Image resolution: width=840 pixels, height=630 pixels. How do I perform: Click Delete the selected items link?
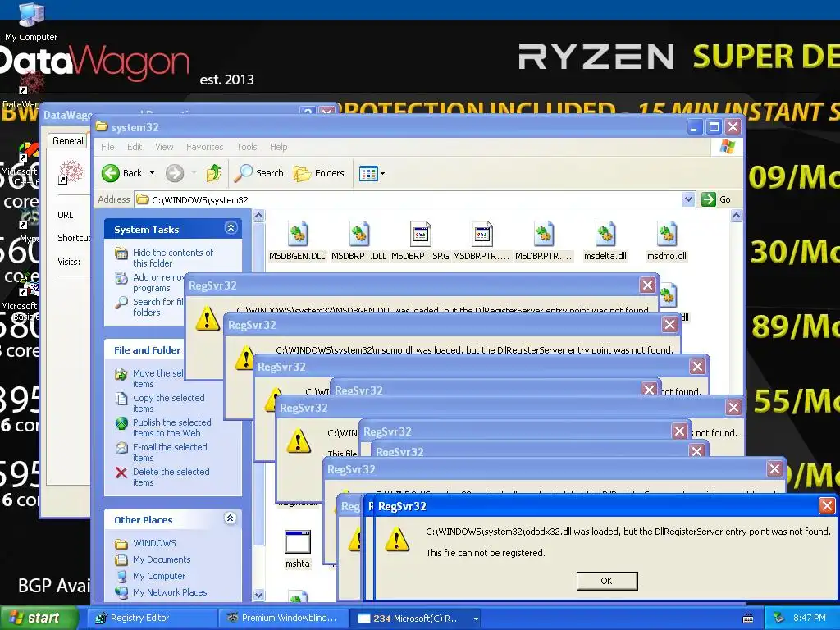(x=171, y=477)
